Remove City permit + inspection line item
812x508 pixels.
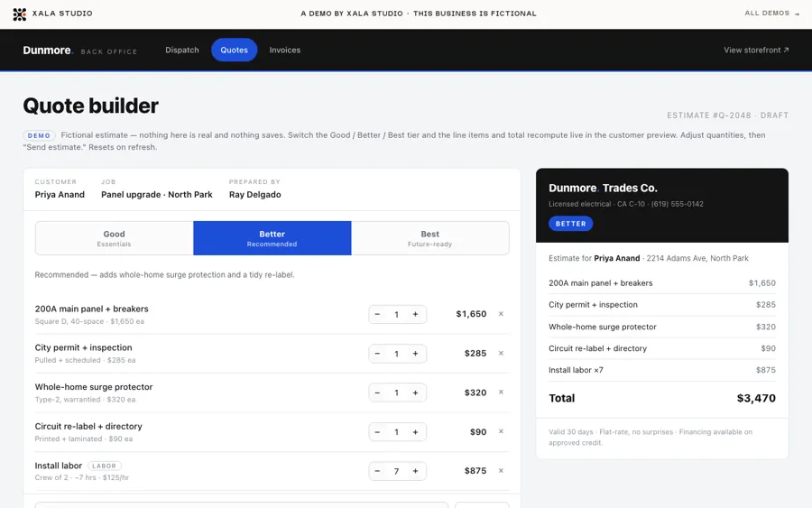click(501, 353)
